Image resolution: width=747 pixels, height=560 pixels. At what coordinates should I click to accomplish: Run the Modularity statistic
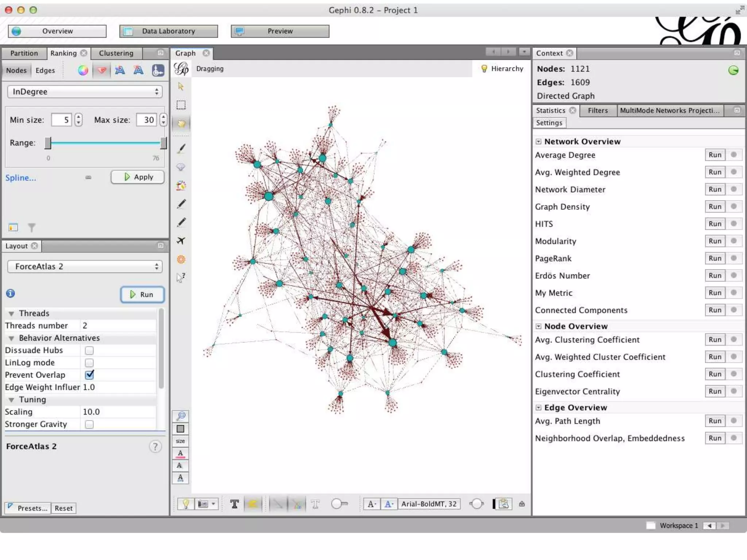[715, 241]
